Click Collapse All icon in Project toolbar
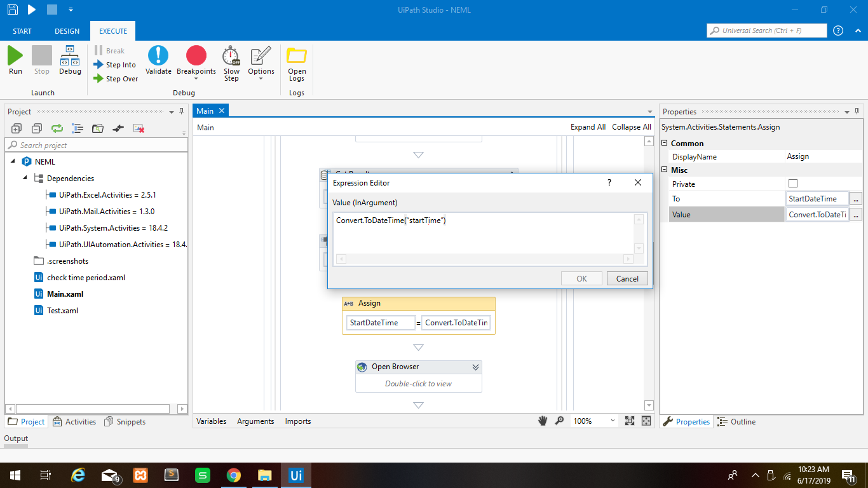The image size is (868, 488). click(x=37, y=128)
